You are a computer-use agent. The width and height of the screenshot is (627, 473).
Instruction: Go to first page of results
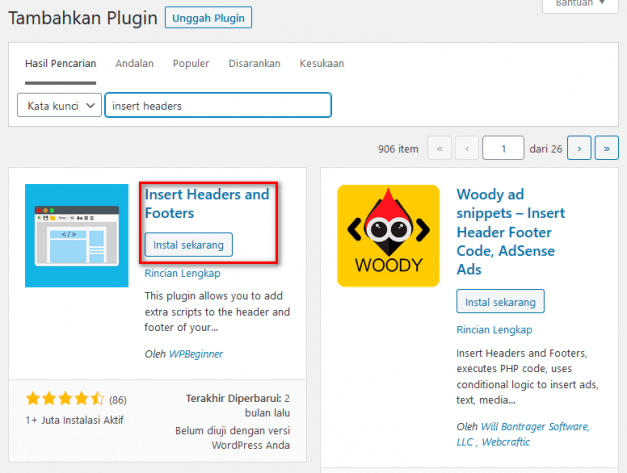coord(439,148)
